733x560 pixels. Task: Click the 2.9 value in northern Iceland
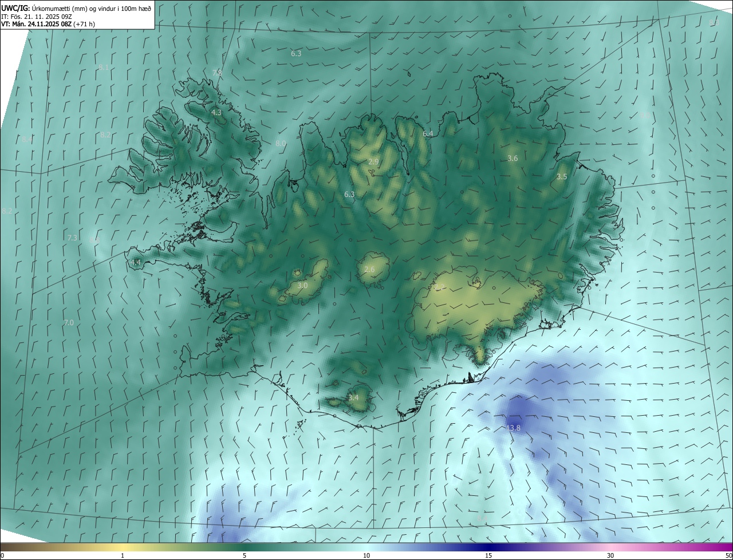[373, 162]
